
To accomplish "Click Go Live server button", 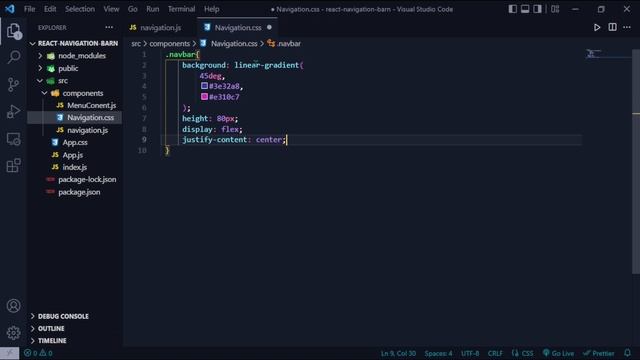I will (x=558, y=353).
